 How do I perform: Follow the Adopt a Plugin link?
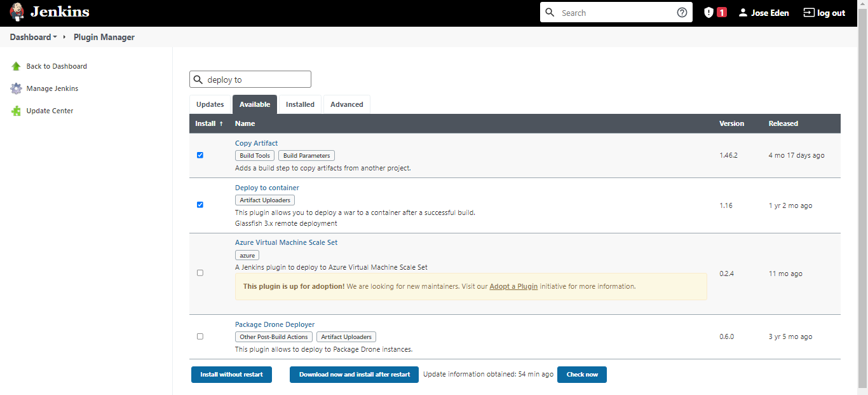[513, 286]
